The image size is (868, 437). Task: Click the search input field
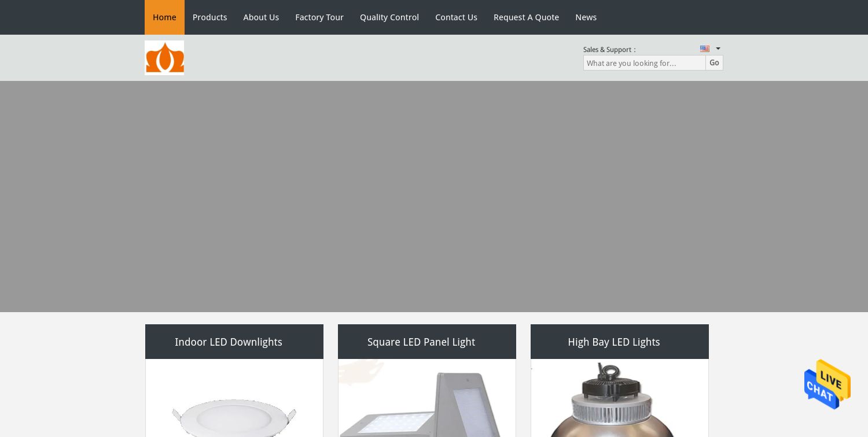pos(644,63)
